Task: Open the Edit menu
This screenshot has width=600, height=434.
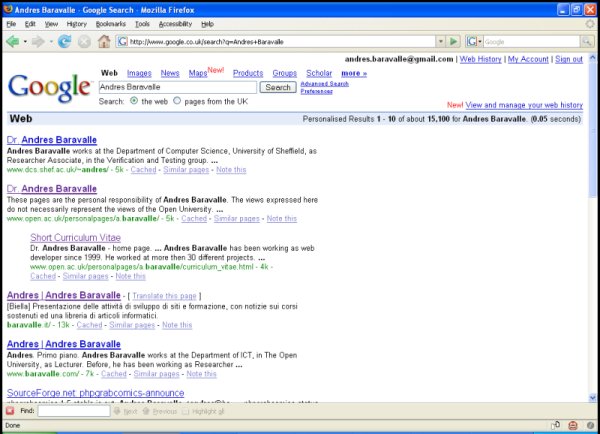Action: pyautogui.click(x=30, y=24)
